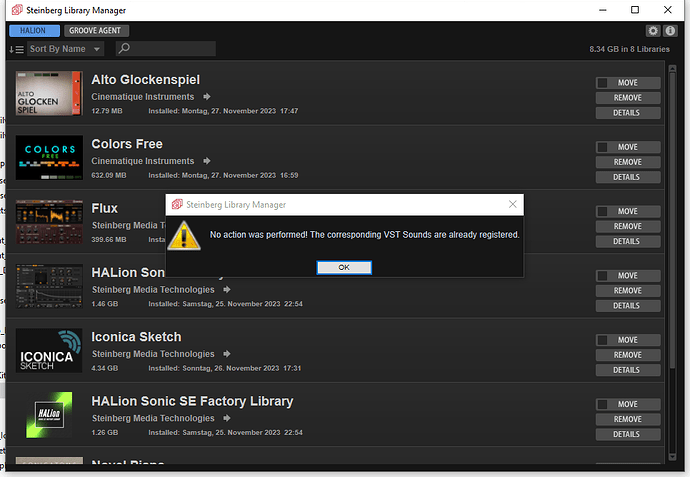690x477 pixels.
Task: Click the library search field
Action: (166, 48)
